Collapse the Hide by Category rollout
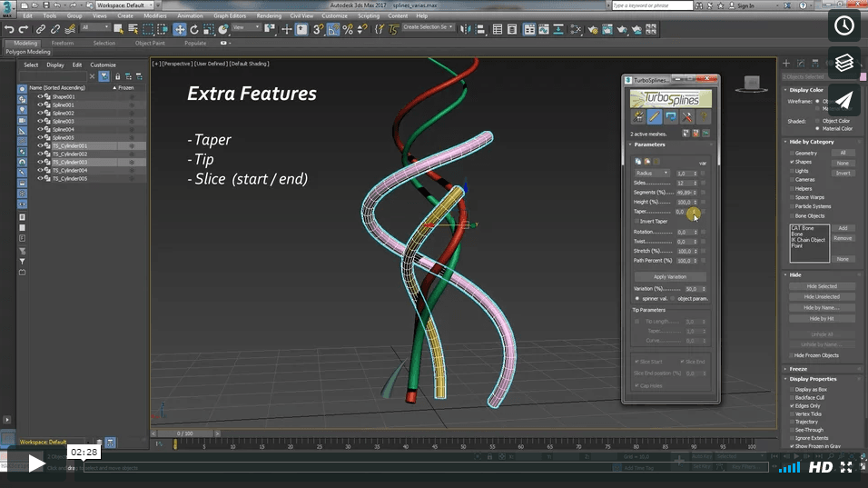The image size is (868, 488). click(x=811, y=142)
